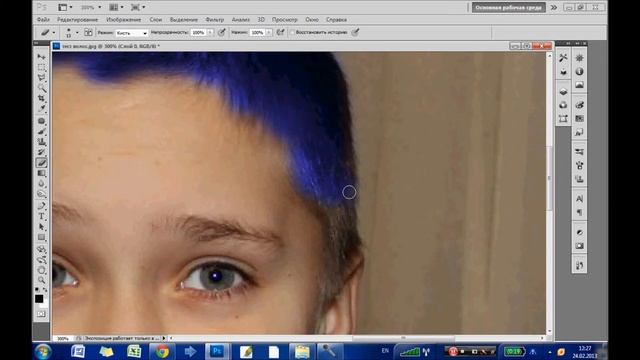Switch foreground and background colors

(45, 289)
